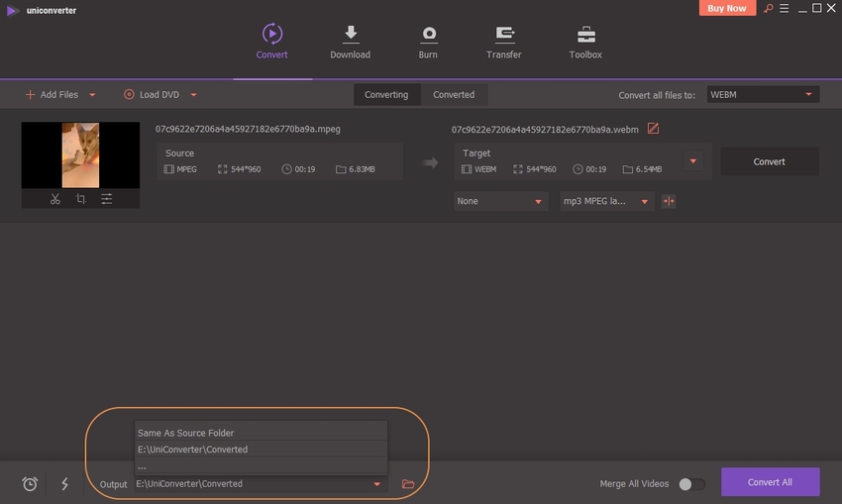Open the output folder icon
The width and height of the screenshot is (842, 504).
[408, 484]
